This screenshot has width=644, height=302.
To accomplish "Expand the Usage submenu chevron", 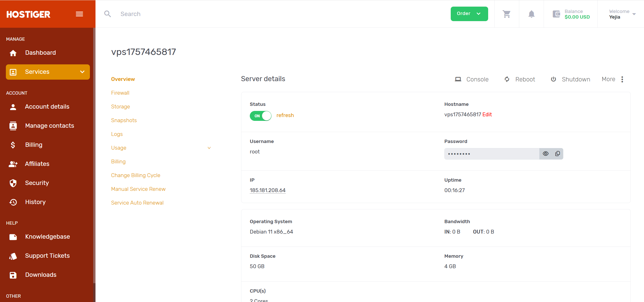I will tap(209, 148).
